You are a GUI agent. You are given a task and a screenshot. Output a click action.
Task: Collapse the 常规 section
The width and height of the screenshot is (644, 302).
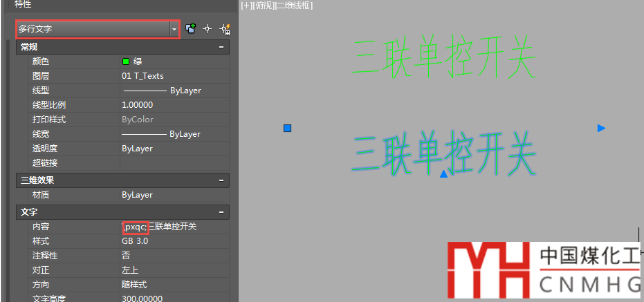(221, 47)
